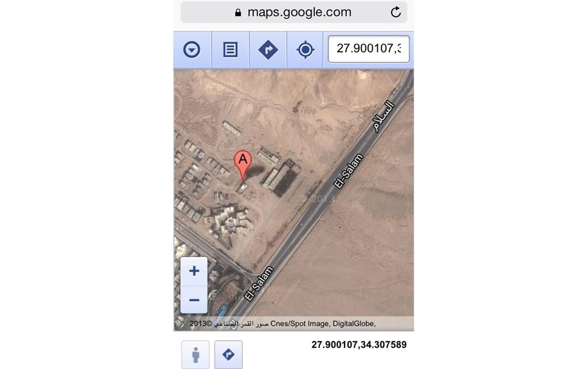This screenshot has width=588, height=369.
Task: Zoom in with the plus button
Action: pyautogui.click(x=194, y=271)
